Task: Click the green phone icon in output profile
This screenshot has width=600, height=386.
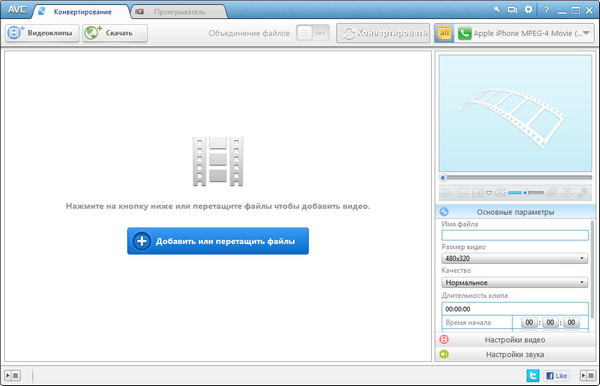Action: point(464,34)
